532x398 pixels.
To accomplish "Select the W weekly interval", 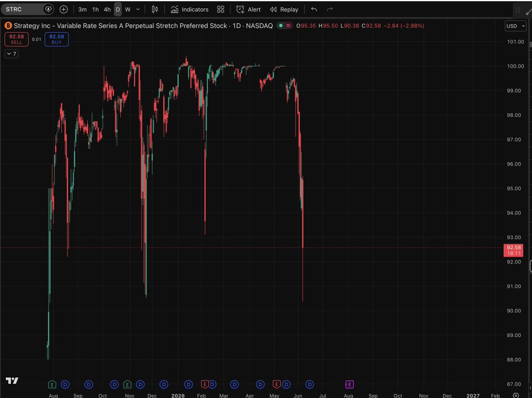I will pos(128,9).
